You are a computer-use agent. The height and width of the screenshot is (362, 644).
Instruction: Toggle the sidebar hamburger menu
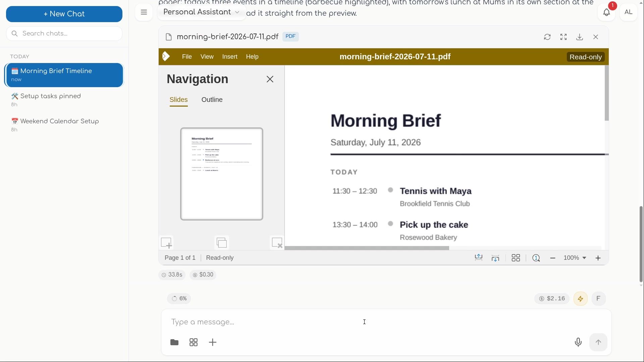pos(144,12)
